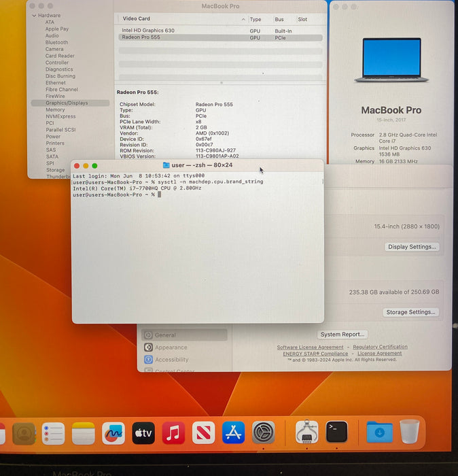Click the Bus column header
This screenshot has width=458, height=476.
point(279,20)
